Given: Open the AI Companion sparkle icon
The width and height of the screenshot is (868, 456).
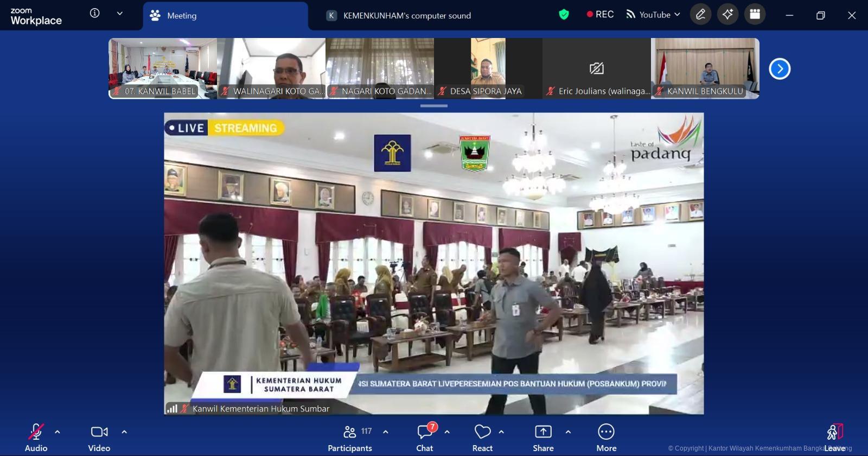Looking at the screenshot, I should coord(727,15).
